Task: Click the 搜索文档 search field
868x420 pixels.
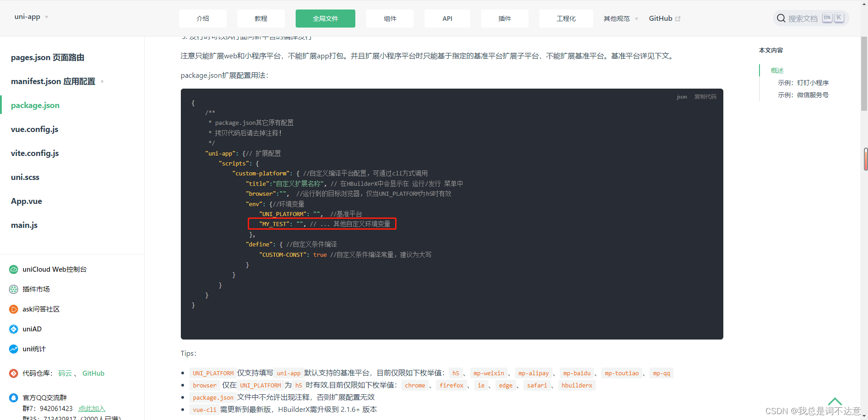Action: [811, 18]
